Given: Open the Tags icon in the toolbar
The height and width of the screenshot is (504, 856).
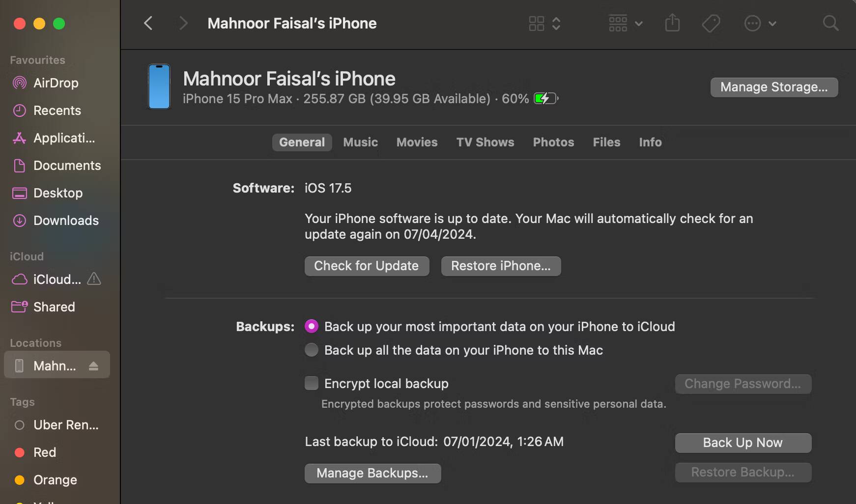Looking at the screenshot, I should (x=711, y=23).
